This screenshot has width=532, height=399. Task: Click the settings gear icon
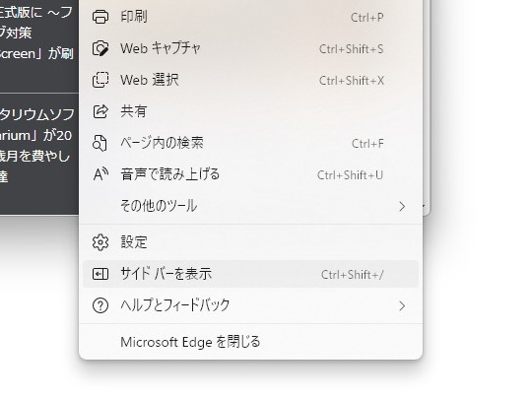pos(100,242)
